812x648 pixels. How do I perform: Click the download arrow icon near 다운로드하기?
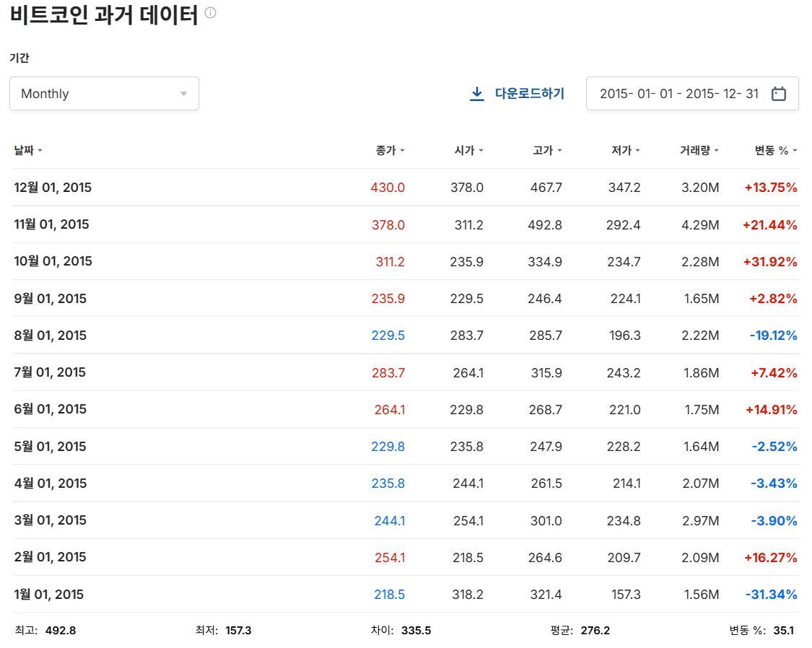pyautogui.click(x=477, y=93)
